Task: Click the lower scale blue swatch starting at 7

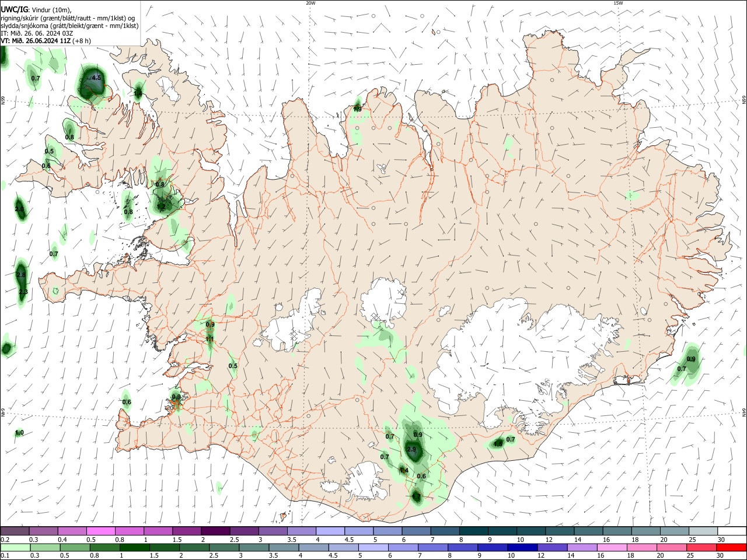Action: coord(432,547)
